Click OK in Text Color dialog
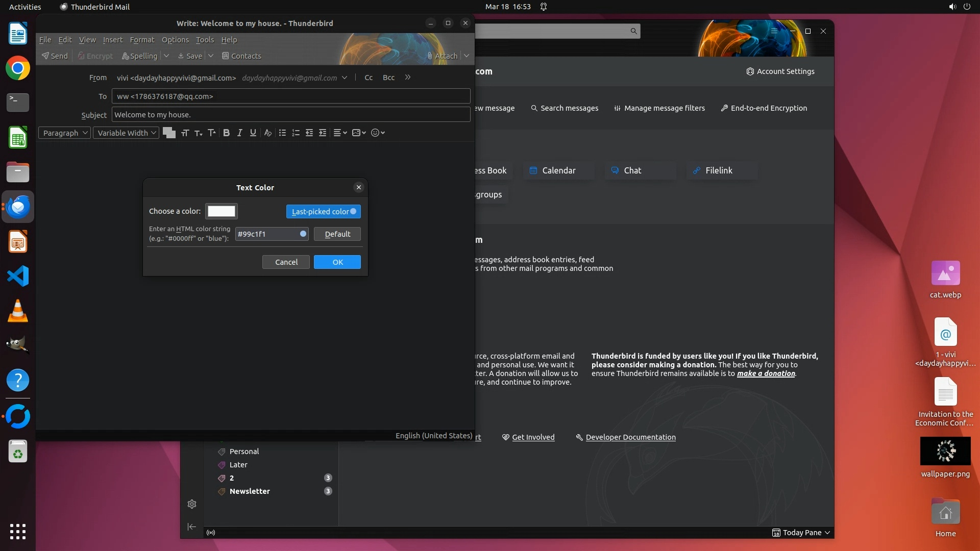Viewport: 980px width, 551px height. pos(337,262)
